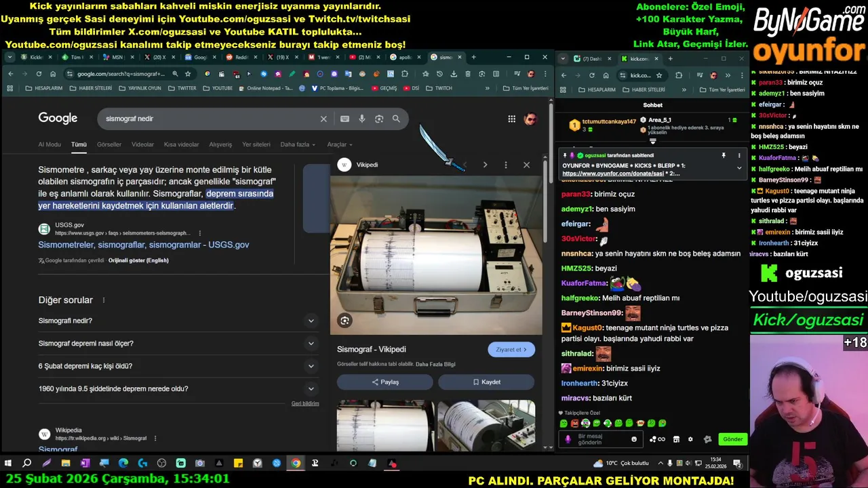Click the 'Daha Fazla Bilgi' link
Screen dimensions: 868x488
pos(435,364)
